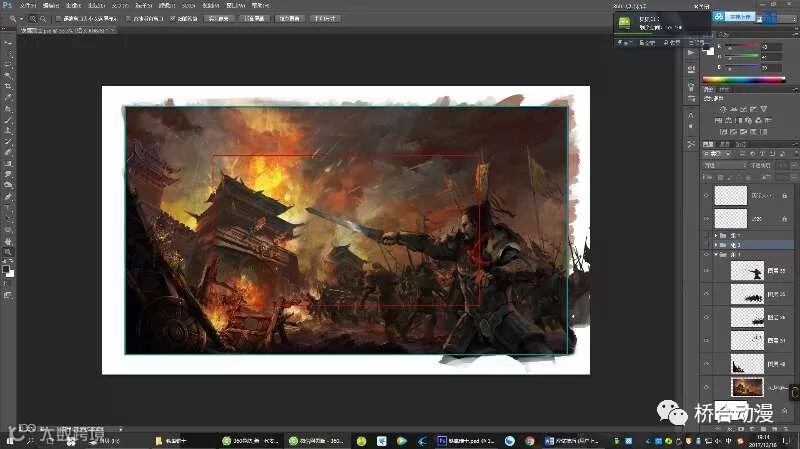The width and height of the screenshot is (800, 449).
Task: Uncheck the scrubby zoom checkbox
Action: point(172,19)
